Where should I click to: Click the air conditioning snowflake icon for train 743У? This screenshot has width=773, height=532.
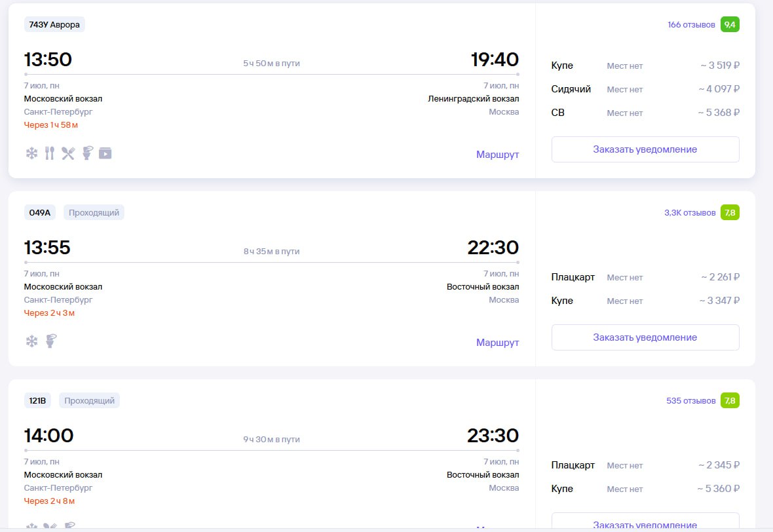click(31, 153)
